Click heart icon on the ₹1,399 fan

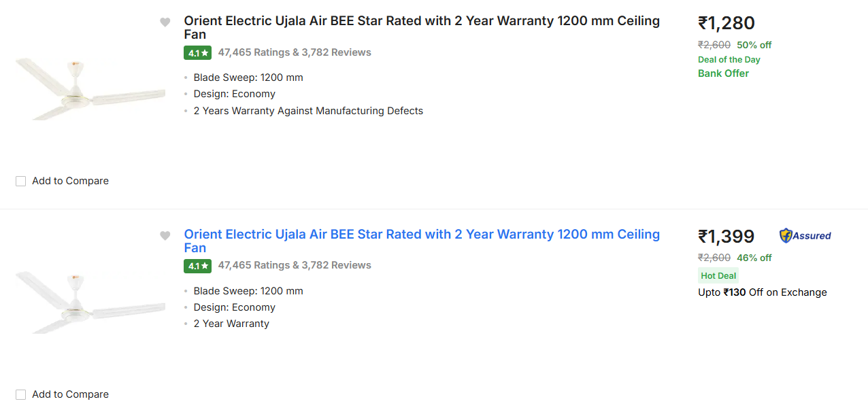(x=165, y=236)
